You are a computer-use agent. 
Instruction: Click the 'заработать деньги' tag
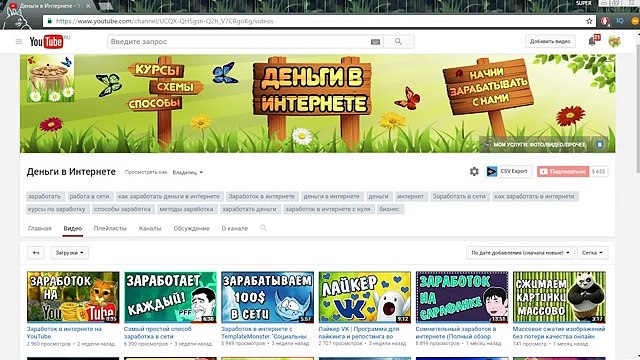click(249, 209)
